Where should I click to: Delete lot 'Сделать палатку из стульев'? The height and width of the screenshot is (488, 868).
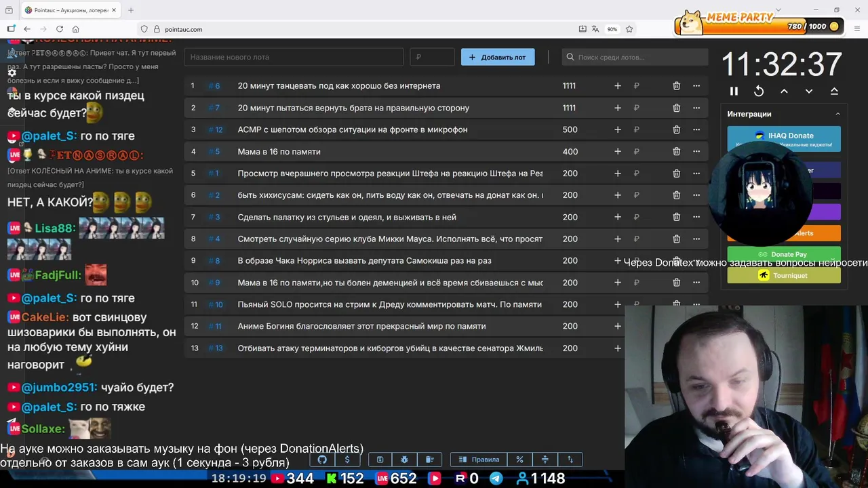(x=676, y=217)
